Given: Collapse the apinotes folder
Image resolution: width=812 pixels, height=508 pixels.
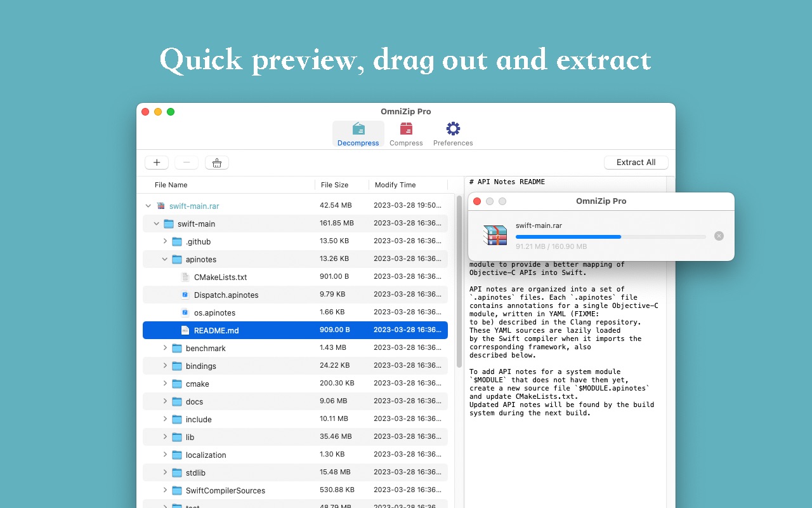Looking at the screenshot, I should click(165, 259).
